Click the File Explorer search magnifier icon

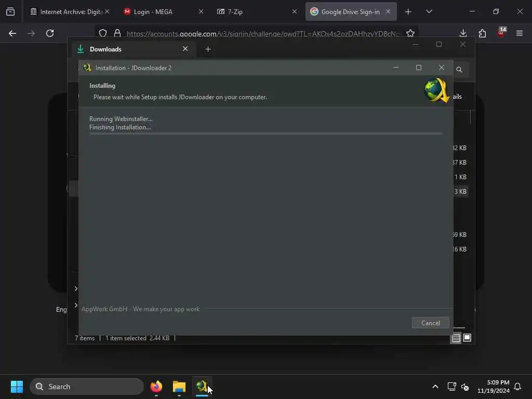pos(459,70)
